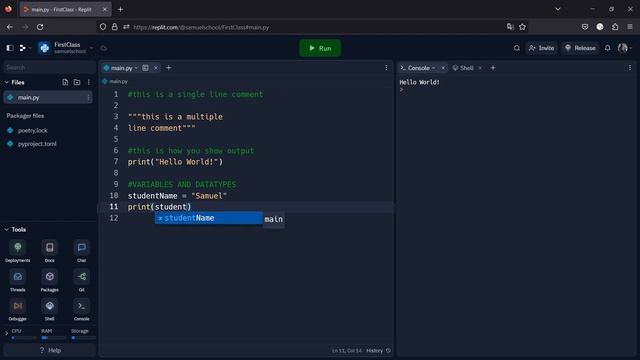Open FirstClass project name dropdown
Image resolution: width=640 pixels, height=360 pixels.
[91, 48]
